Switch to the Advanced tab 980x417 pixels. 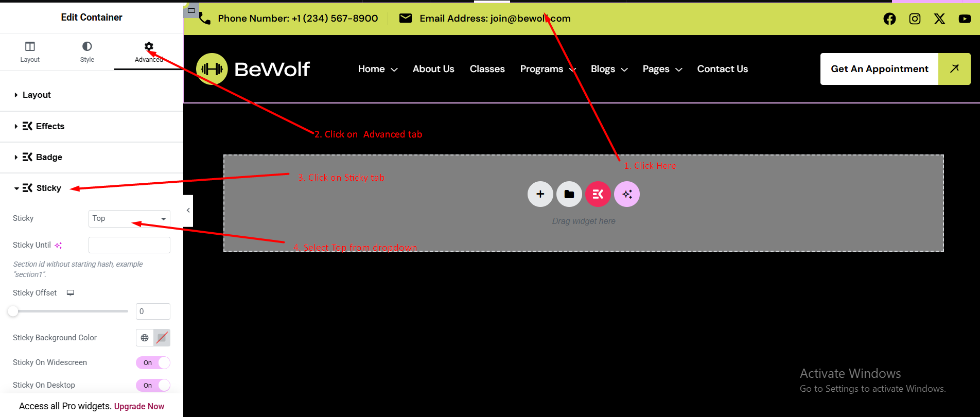(149, 52)
